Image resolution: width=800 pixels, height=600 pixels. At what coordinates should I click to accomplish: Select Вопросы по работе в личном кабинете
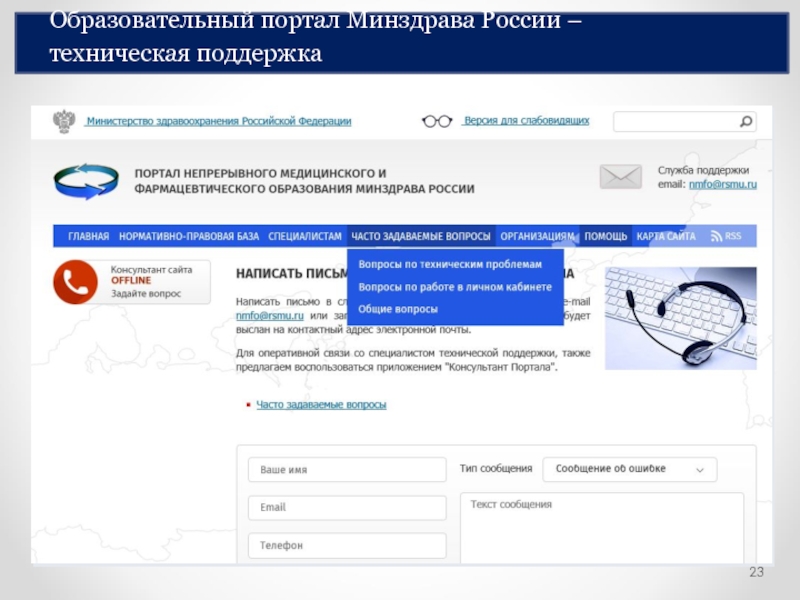(x=455, y=287)
